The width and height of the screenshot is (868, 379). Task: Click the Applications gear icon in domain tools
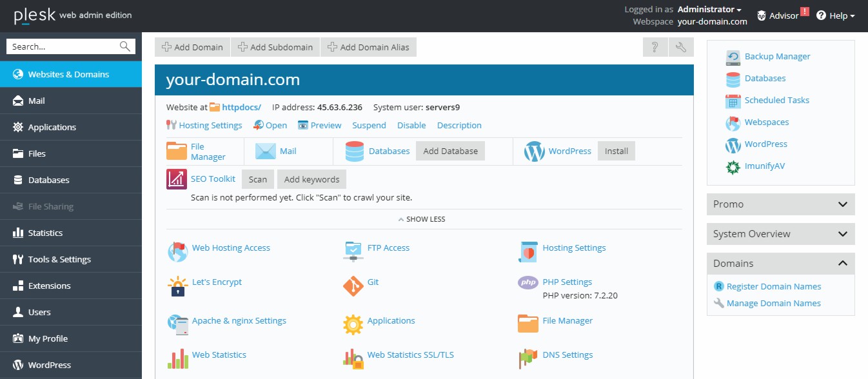(x=353, y=325)
